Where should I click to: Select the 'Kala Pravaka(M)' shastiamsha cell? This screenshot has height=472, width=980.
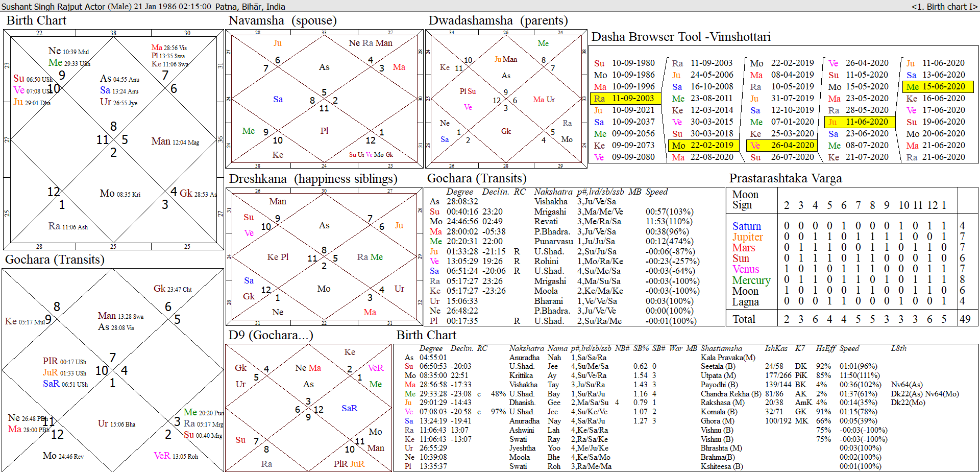pyautogui.click(x=728, y=358)
